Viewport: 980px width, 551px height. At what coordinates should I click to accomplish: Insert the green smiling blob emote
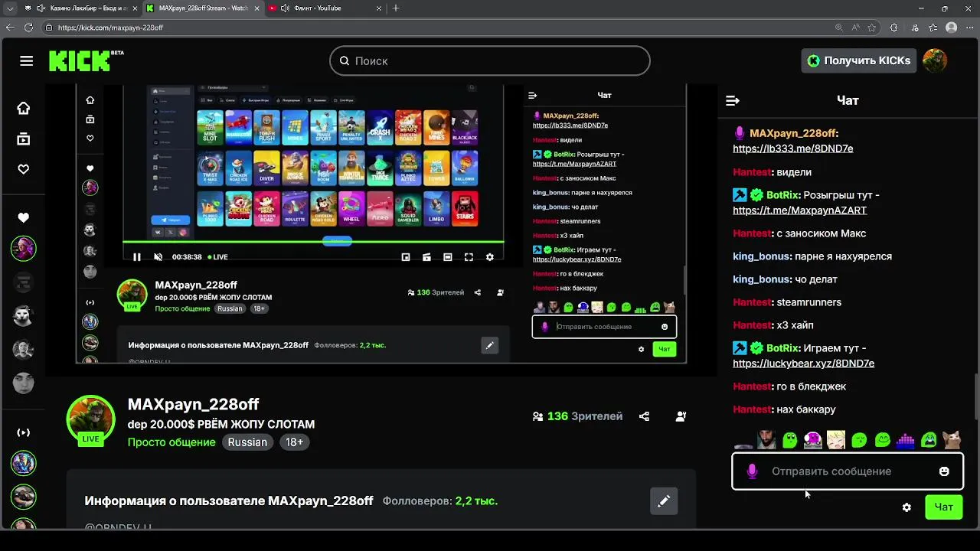coord(882,440)
